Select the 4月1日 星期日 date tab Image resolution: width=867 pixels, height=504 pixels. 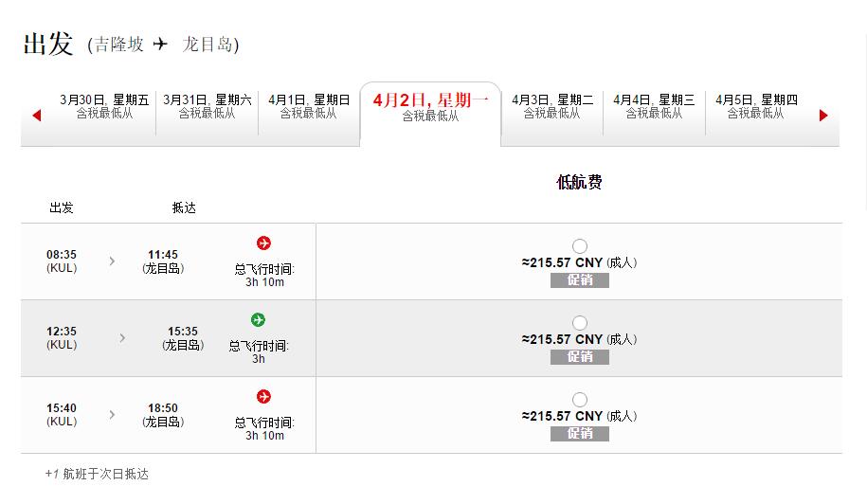pos(309,106)
